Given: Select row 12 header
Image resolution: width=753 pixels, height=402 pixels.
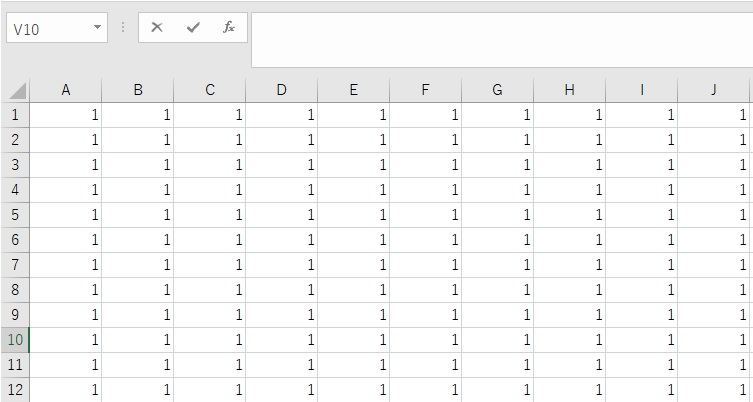Looking at the screenshot, I should [x=15, y=390].
